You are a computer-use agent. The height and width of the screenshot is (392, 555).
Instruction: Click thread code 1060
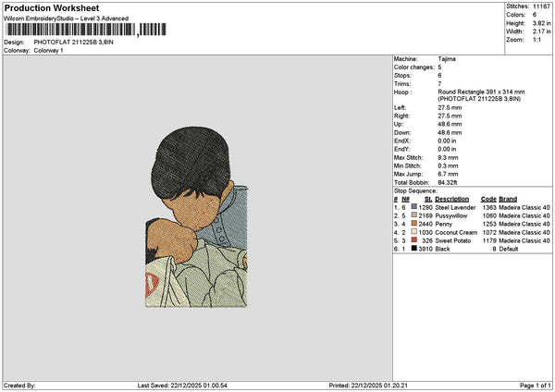pos(489,215)
